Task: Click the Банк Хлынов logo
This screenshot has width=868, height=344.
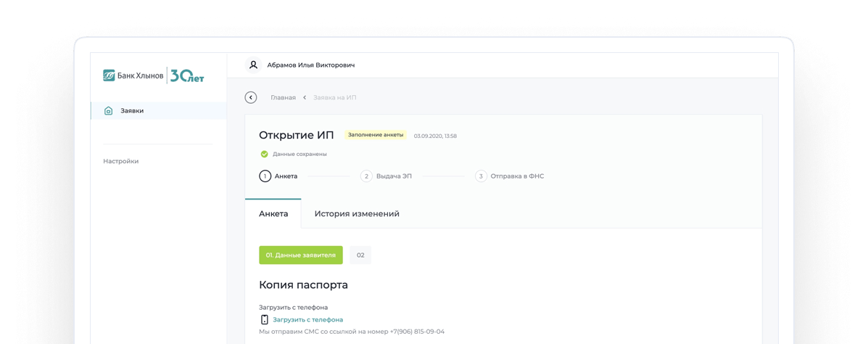Action: tap(133, 76)
